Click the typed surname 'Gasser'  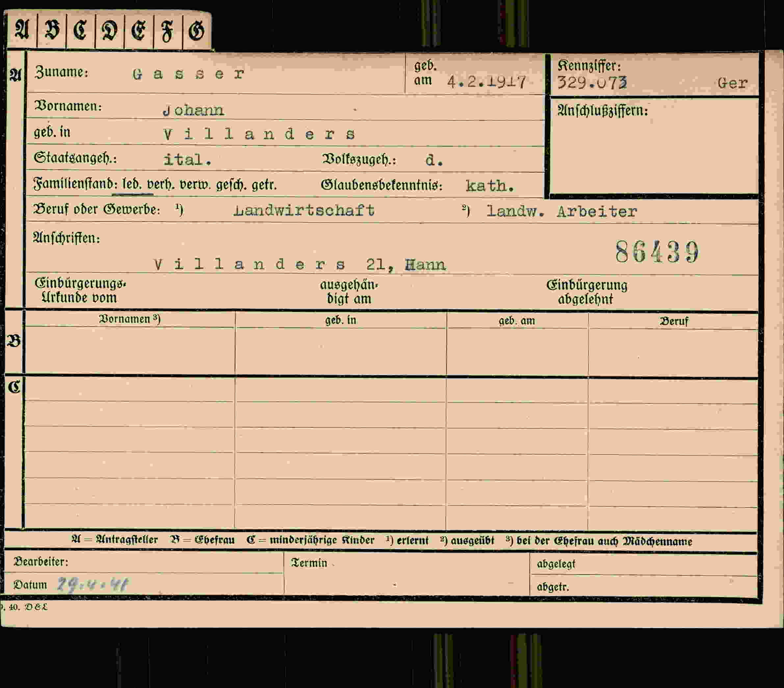tap(188, 74)
